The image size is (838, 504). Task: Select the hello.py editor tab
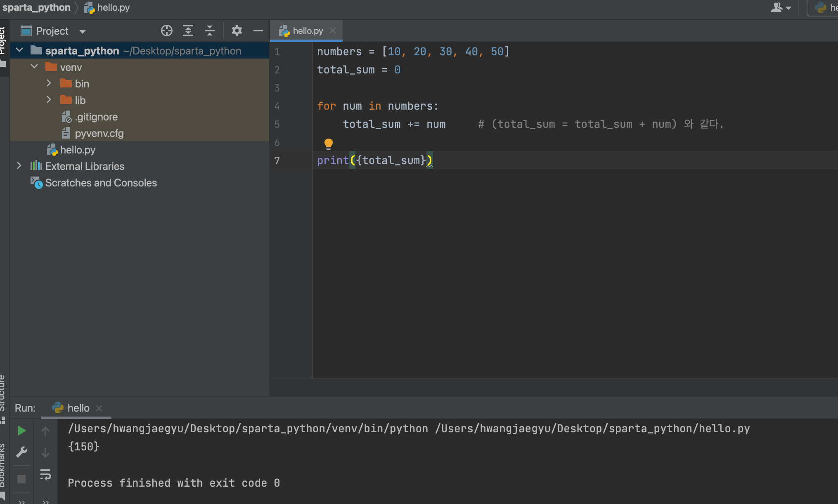coord(307,31)
